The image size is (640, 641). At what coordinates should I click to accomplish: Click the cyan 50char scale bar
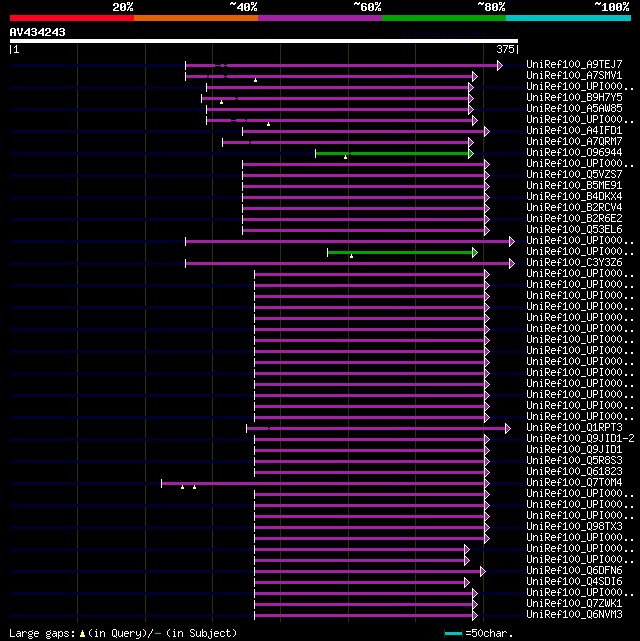pos(453,634)
